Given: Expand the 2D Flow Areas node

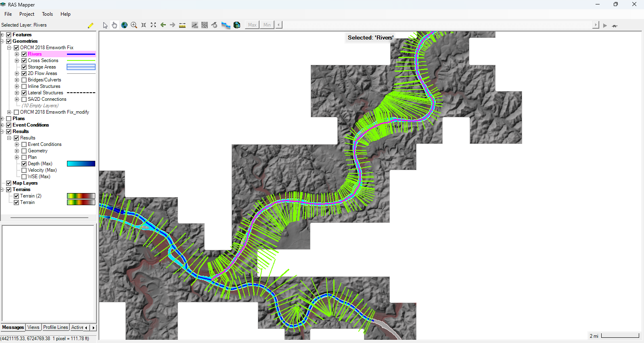Looking at the screenshot, I should (x=17, y=73).
